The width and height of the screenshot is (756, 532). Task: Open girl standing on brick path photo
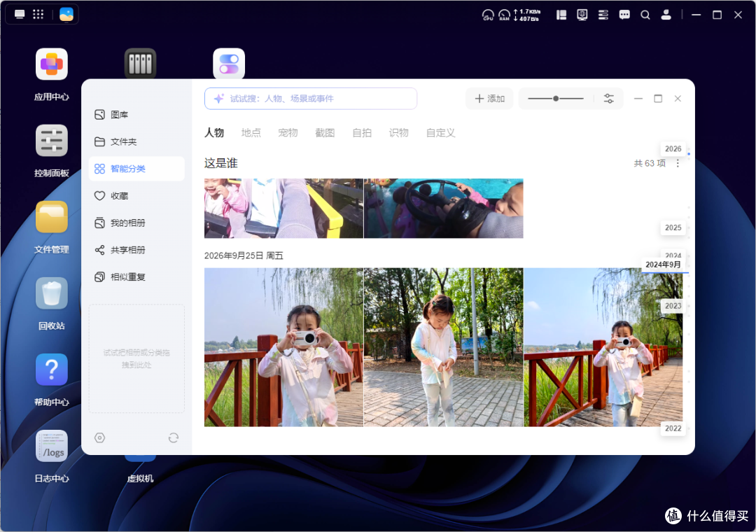point(444,347)
